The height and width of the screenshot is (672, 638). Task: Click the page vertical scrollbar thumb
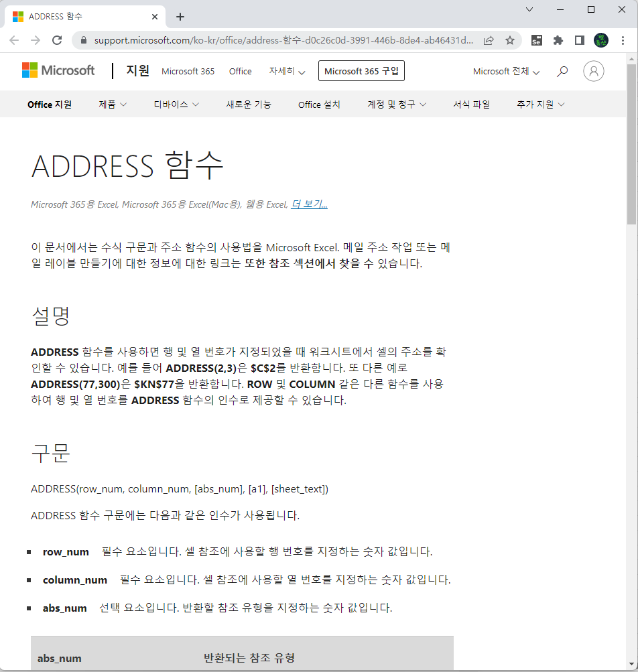coord(631,144)
